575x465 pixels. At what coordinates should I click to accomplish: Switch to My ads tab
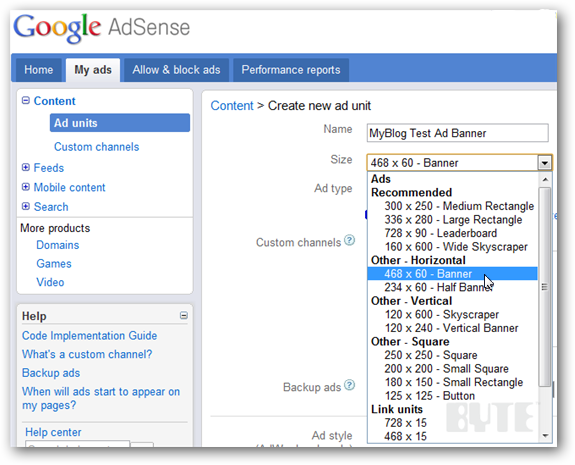(x=93, y=70)
